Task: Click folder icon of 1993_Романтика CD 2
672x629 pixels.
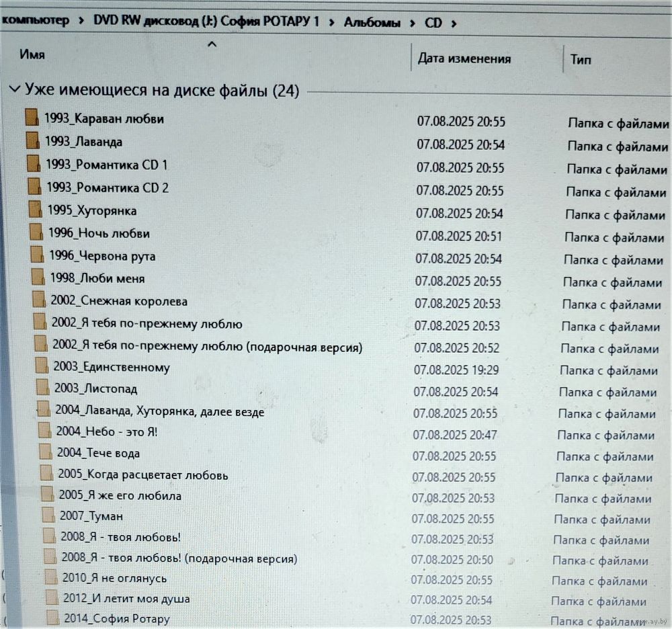Action: tap(34, 186)
